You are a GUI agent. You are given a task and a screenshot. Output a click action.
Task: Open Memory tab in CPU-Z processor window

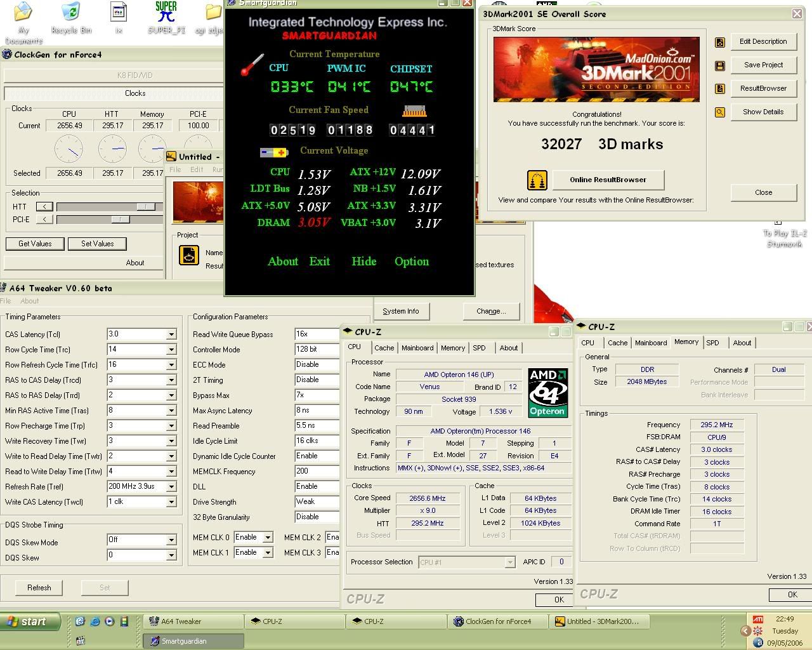(x=452, y=348)
